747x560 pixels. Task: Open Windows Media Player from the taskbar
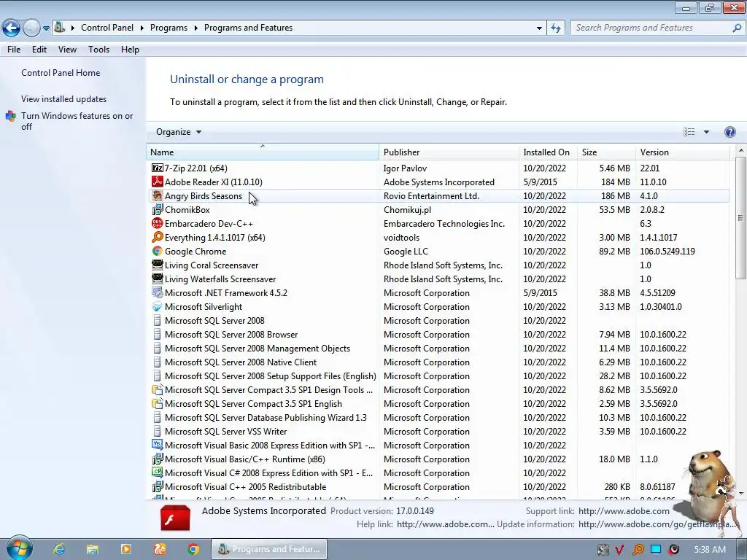coord(126,549)
